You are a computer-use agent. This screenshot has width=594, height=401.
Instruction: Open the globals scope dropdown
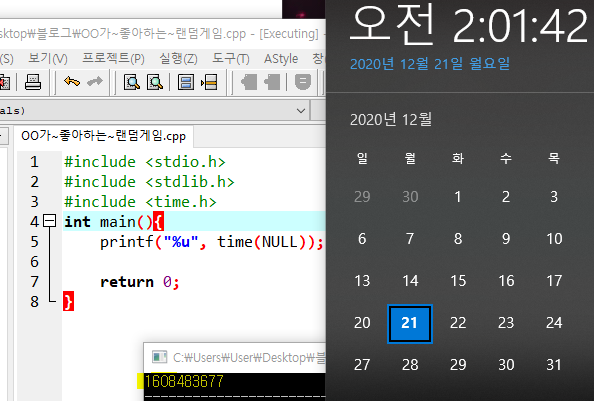point(301,111)
